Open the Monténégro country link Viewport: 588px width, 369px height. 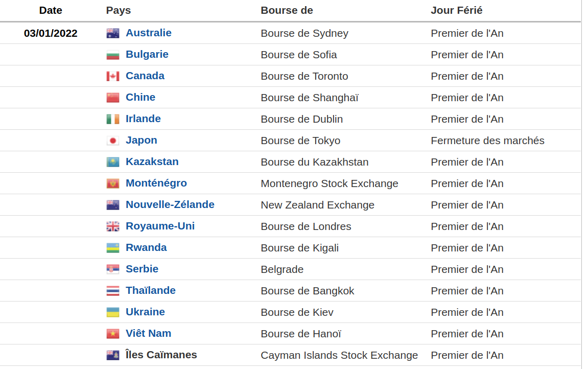pyautogui.click(x=156, y=183)
